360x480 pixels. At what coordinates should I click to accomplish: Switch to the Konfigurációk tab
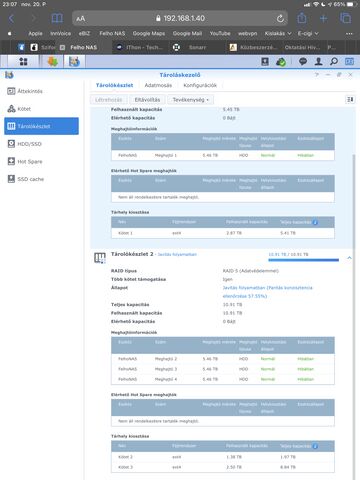200,85
